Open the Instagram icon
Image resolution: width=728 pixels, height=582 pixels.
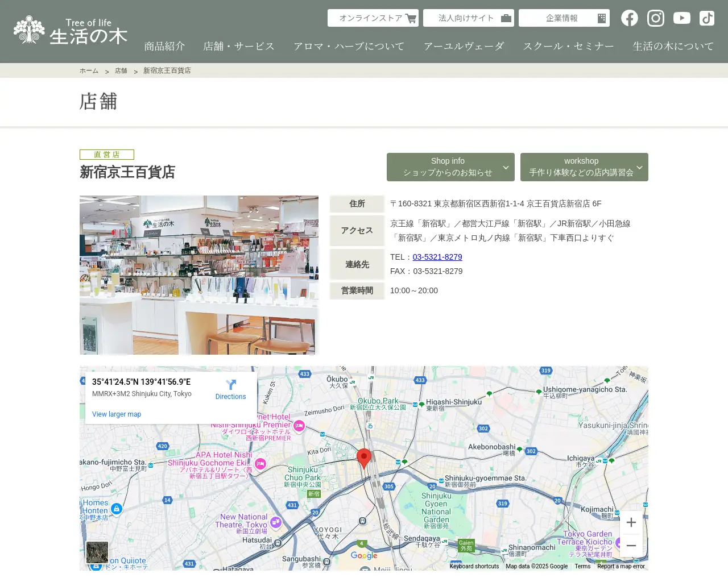tap(655, 18)
